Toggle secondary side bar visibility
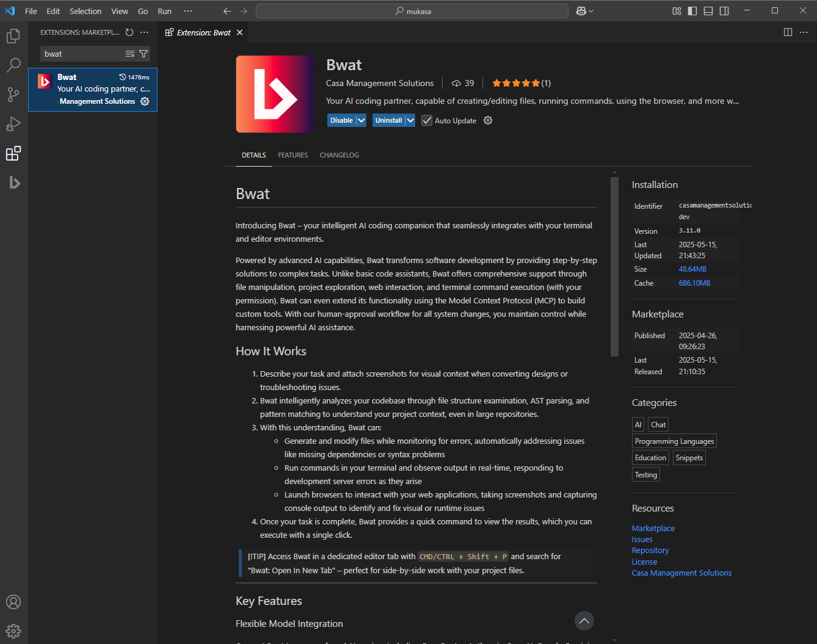817x644 pixels. point(724,11)
